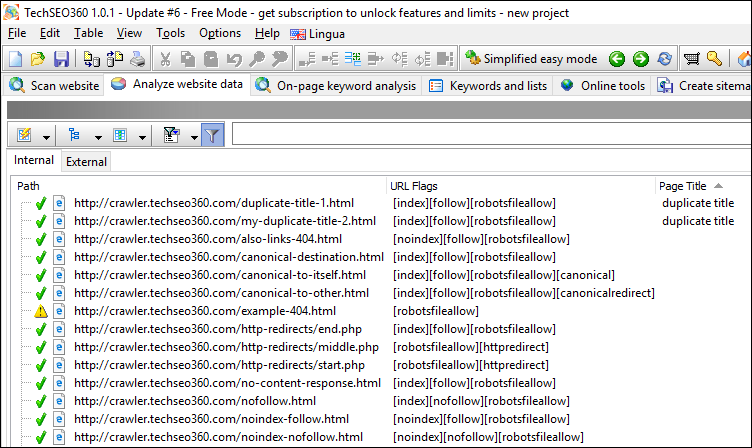Open On-page keyword analysis tab
The image size is (752, 448).
click(x=335, y=86)
